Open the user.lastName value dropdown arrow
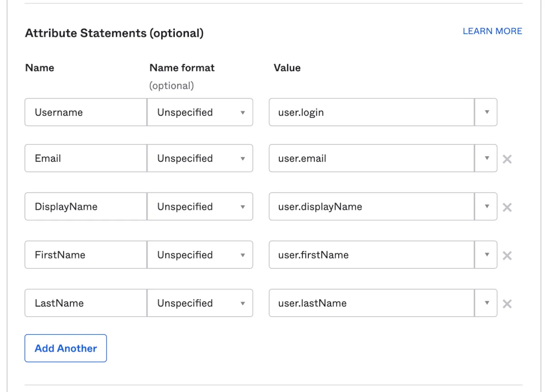The height and width of the screenshot is (392, 545). [x=486, y=303]
